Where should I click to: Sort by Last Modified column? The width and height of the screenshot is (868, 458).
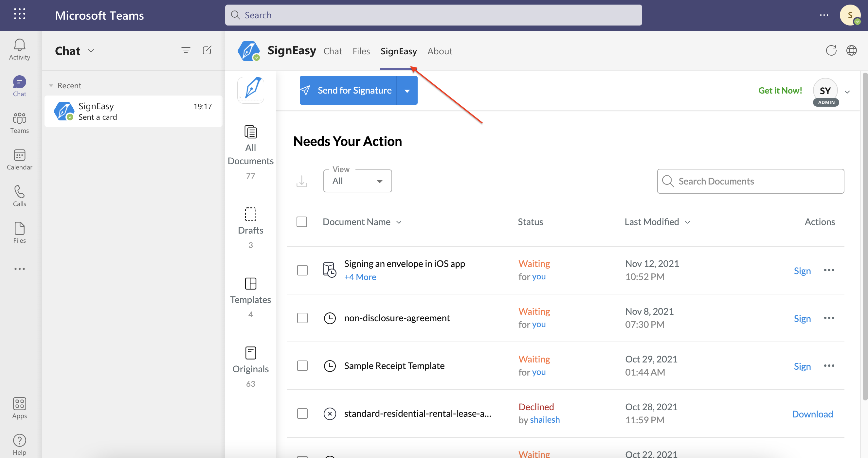658,221
